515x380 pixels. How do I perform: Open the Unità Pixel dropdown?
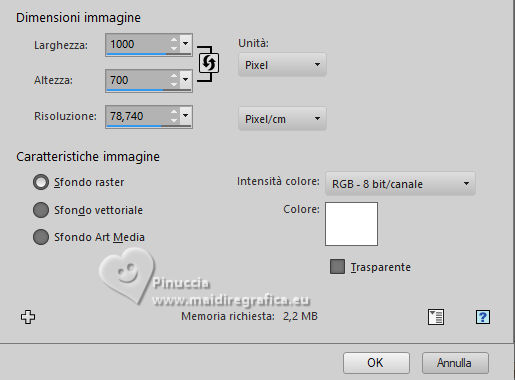point(282,65)
